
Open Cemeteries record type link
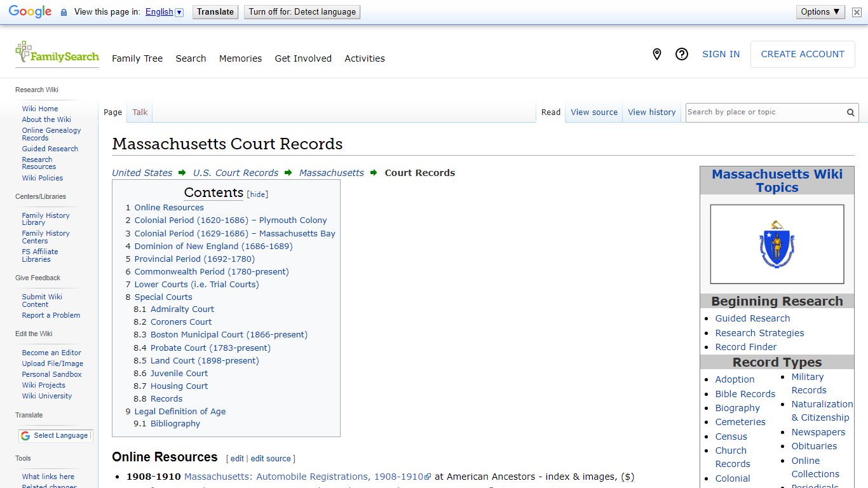click(740, 422)
